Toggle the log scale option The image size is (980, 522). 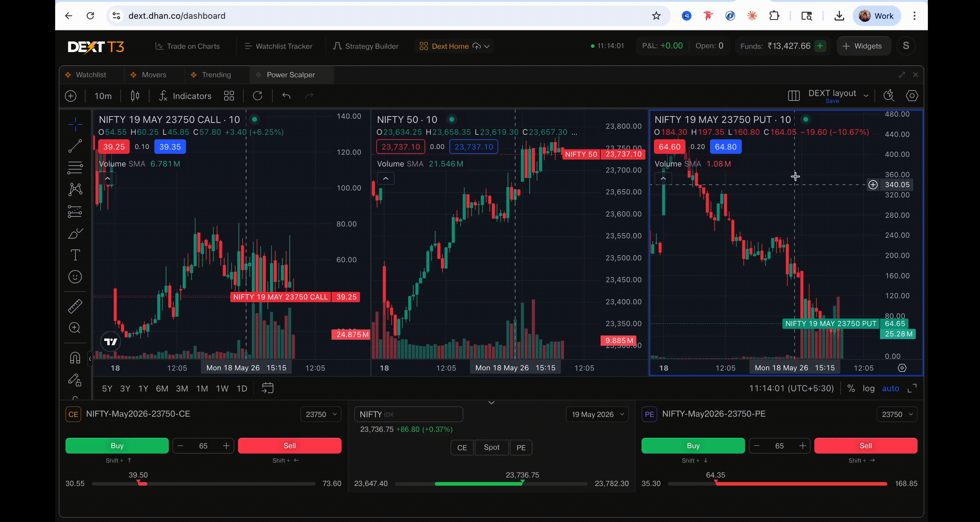868,388
